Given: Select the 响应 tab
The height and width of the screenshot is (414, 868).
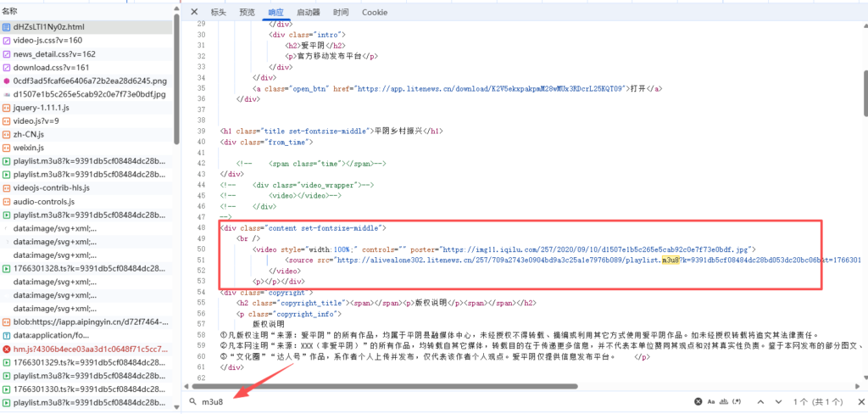Looking at the screenshot, I should click(x=275, y=12).
